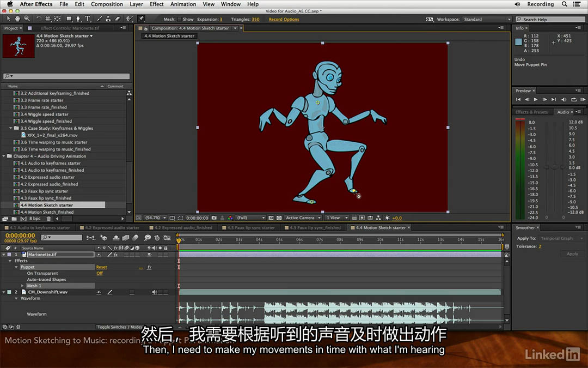Select the Eraser tool

coord(118,19)
